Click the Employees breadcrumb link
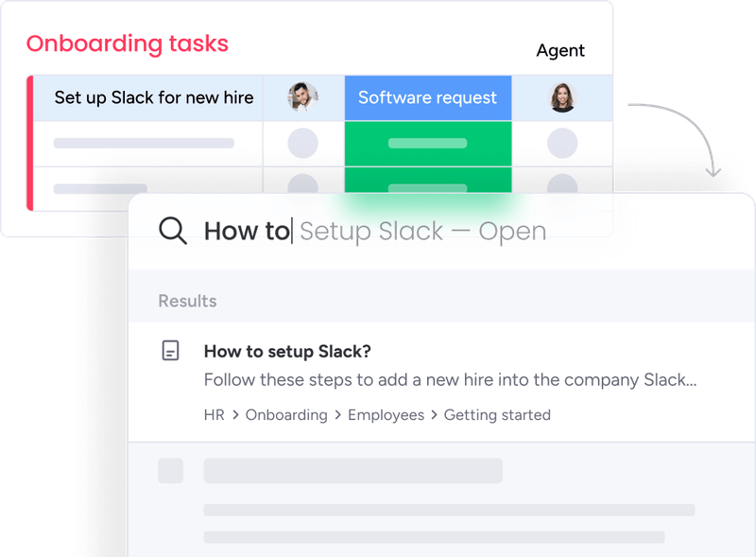This screenshot has width=756, height=557. tap(387, 415)
